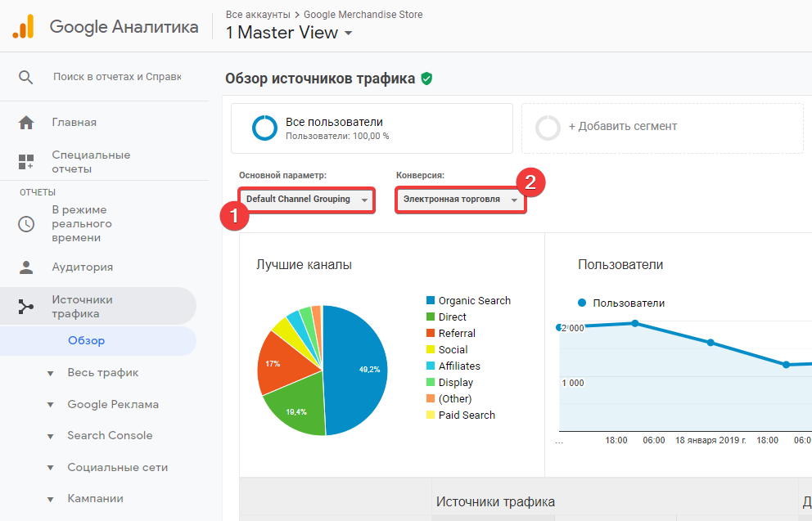Expand Социальные сети submenu
Viewport: 812px width, 521px height.
point(50,468)
